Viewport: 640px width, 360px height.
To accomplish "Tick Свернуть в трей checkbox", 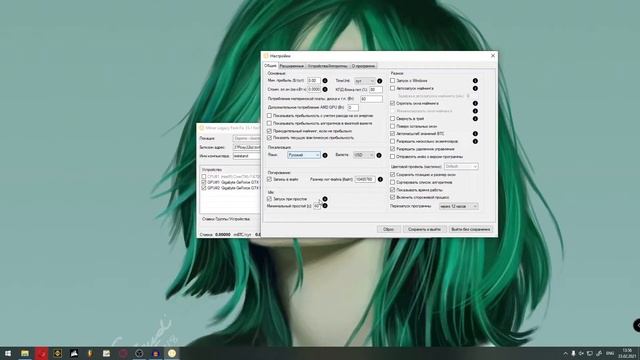I will [392, 119].
